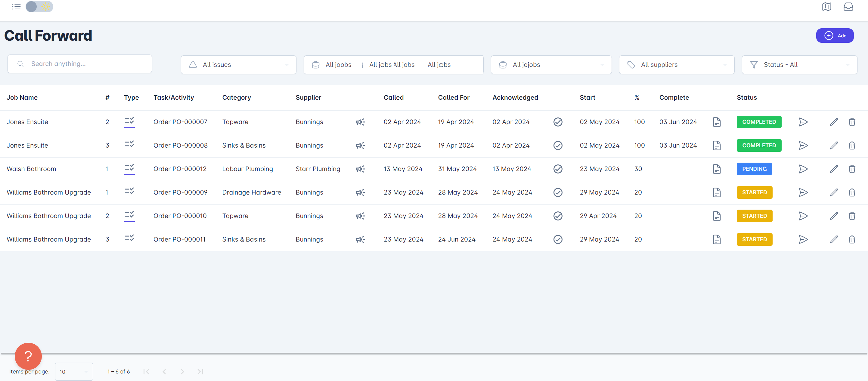Viewport: 868px width, 381px height.
Task: Expand the All suppliers dropdown
Action: 676,65
